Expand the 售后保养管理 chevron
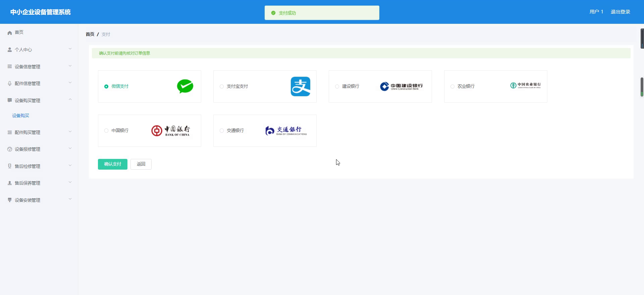 pos(70,182)
